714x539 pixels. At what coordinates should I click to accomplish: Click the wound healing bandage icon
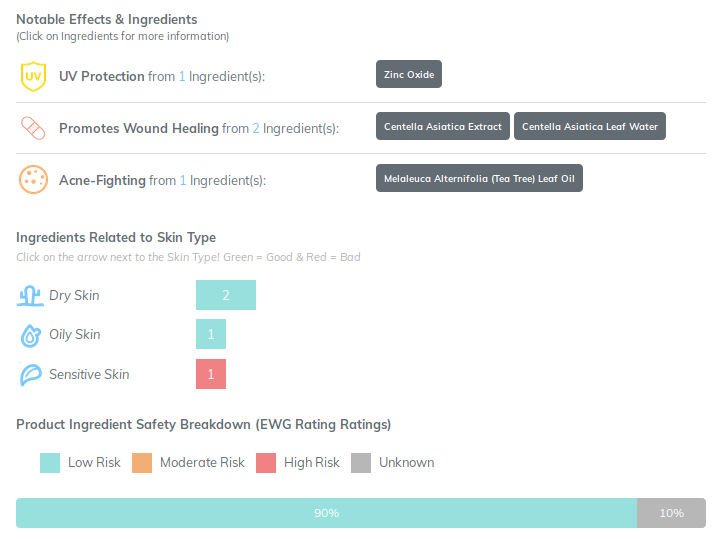33,128
